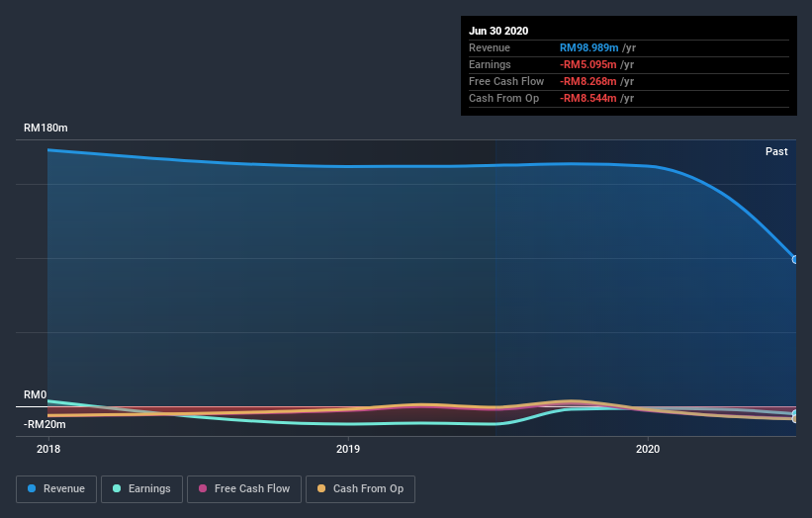Viewport: 812px width, 518px height.
Task: Click the -RM8.544m cash from op value
Action: [x=587, y=98]
